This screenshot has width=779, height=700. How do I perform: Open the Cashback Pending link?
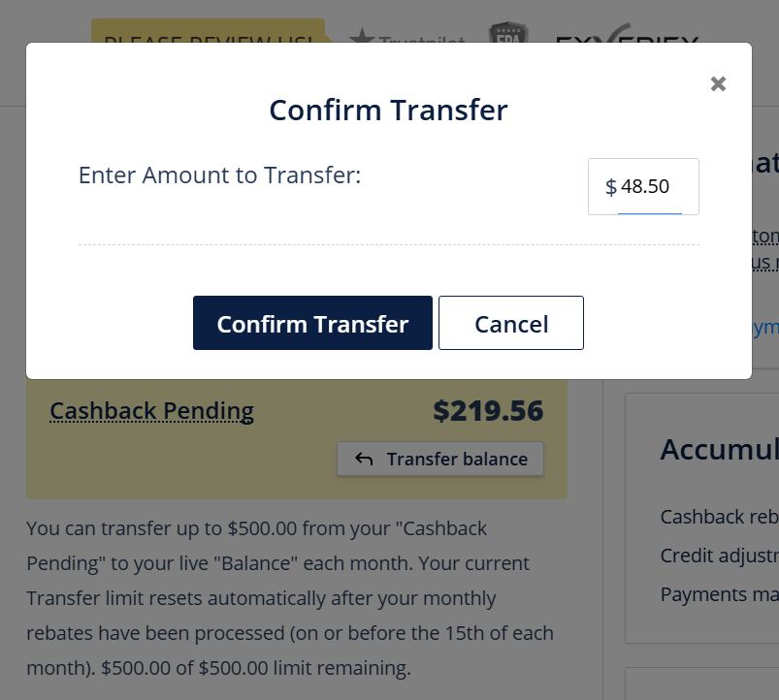150,411
